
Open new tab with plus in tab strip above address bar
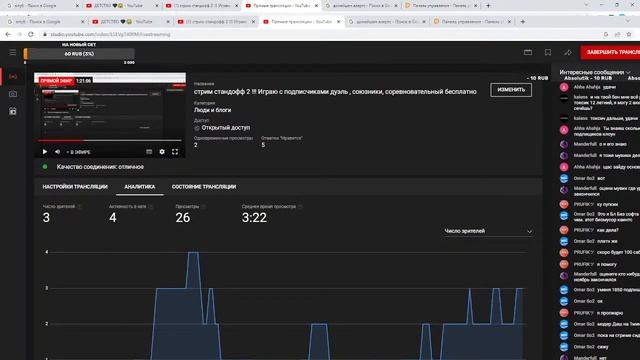[x=522, y=22]
